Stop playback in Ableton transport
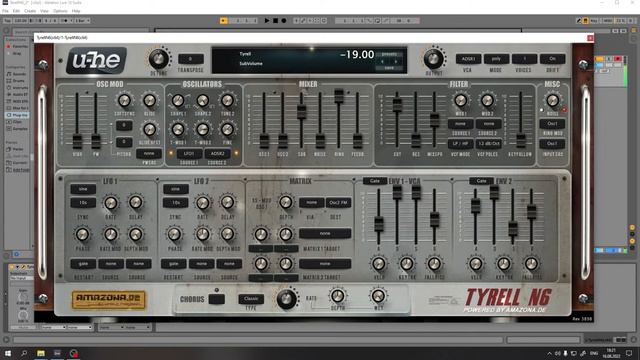 click(x=276, y=20)
